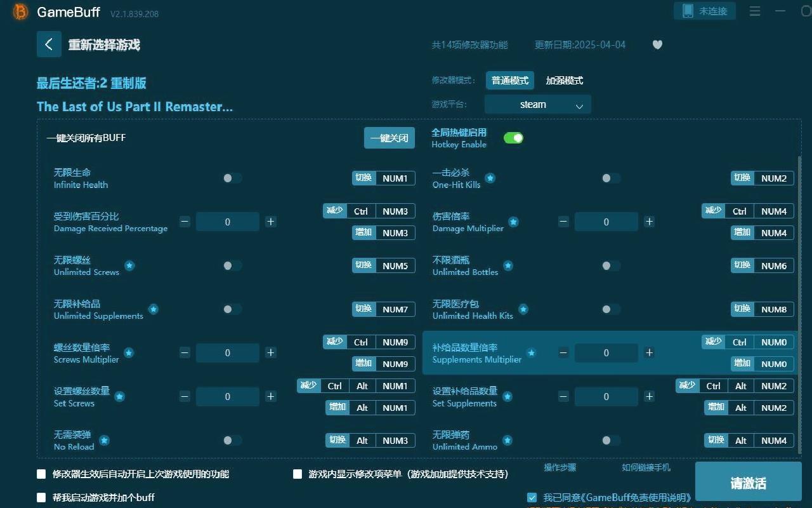Click star icon beside Set Supplements

coord(507,397)
